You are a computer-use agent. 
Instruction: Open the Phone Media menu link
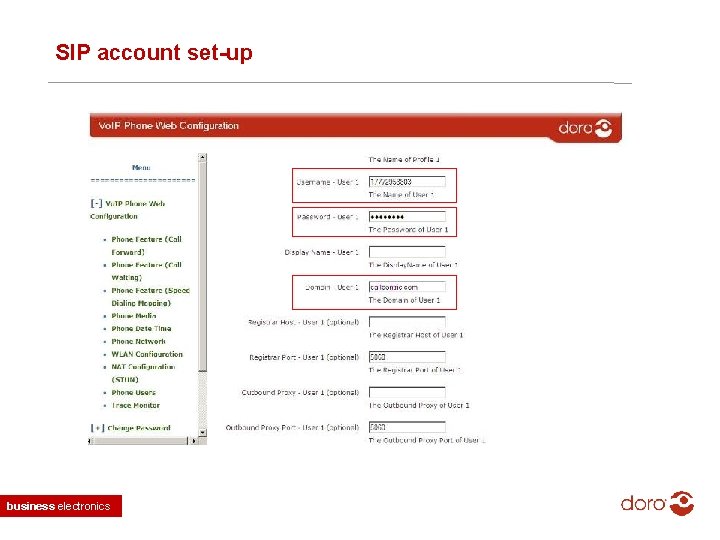134,316
